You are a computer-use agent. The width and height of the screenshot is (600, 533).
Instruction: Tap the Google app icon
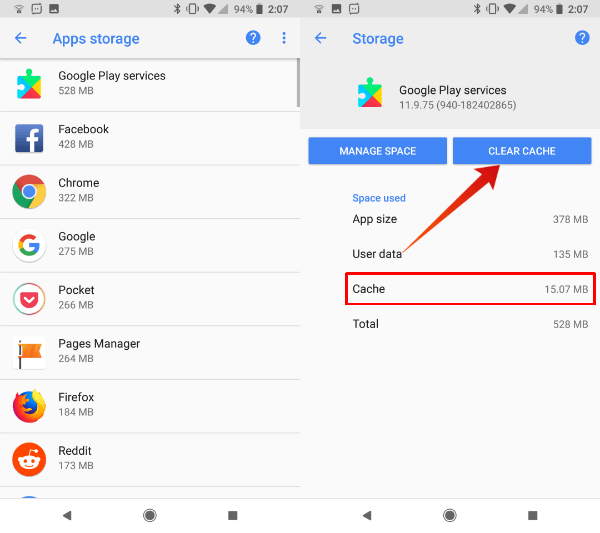29,245
